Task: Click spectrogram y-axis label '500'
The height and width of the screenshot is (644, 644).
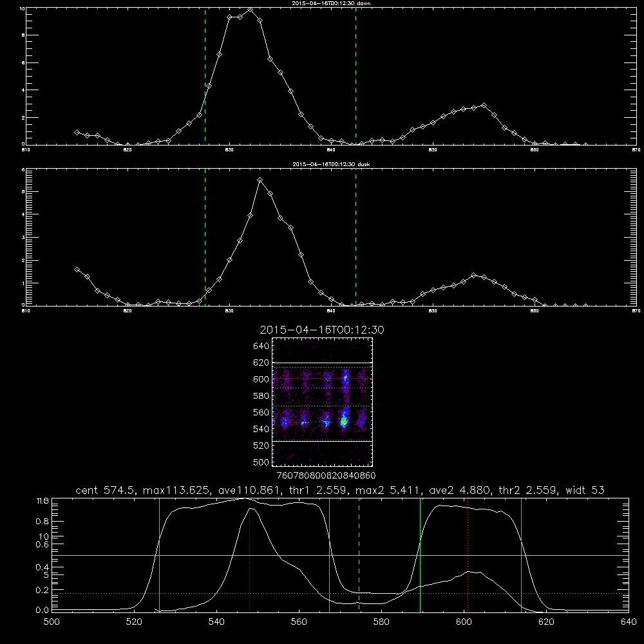Action: point(261,462)
